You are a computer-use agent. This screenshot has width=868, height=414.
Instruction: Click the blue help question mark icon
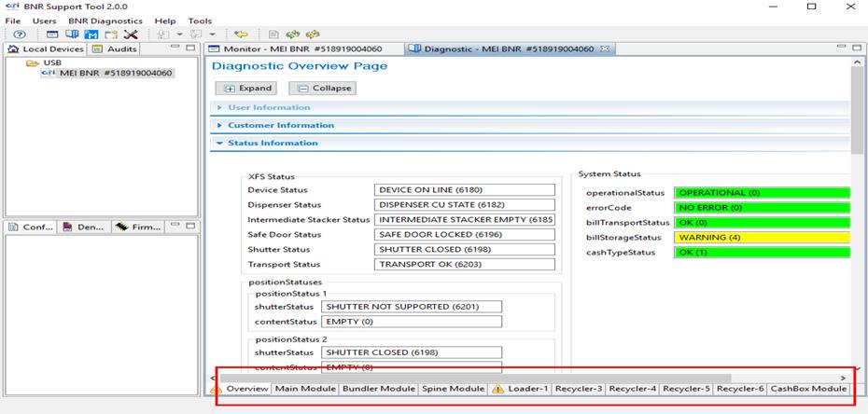(x=19, y=34)
